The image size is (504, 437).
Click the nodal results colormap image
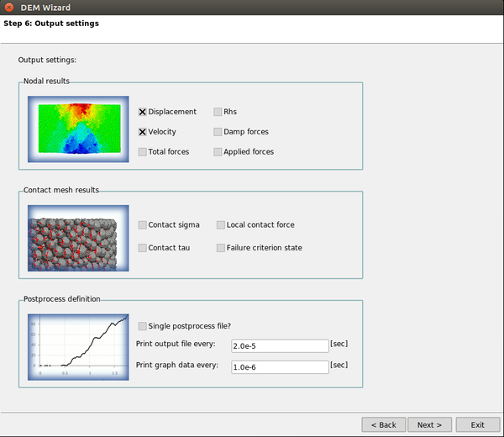[78, 129]
